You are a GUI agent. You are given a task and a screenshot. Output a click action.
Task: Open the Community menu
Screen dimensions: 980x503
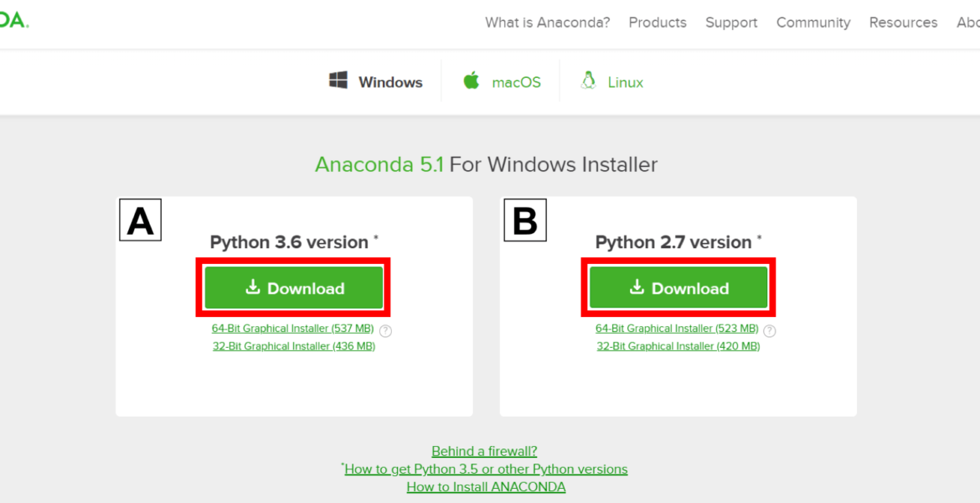(813, 23)
